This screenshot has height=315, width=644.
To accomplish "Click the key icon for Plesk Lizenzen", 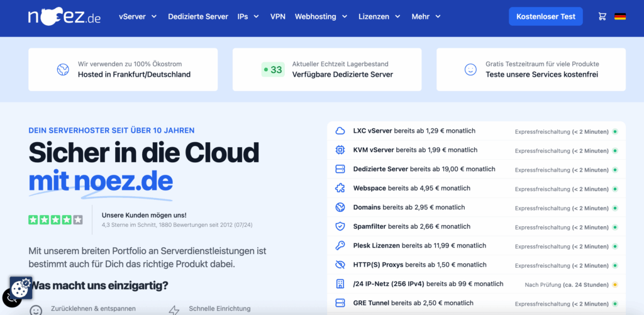I will 340,246.
